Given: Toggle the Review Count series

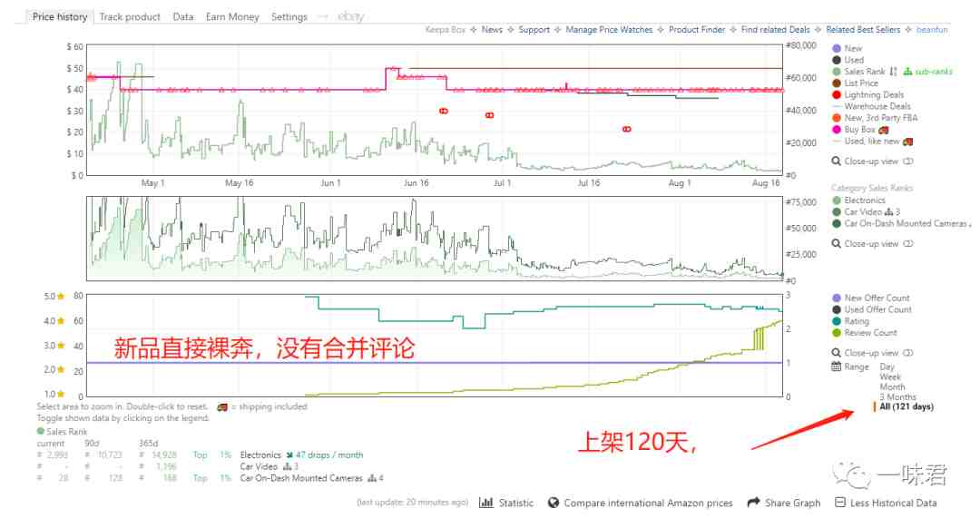Looking at the screenshot, I should click(x=865, y=333).
